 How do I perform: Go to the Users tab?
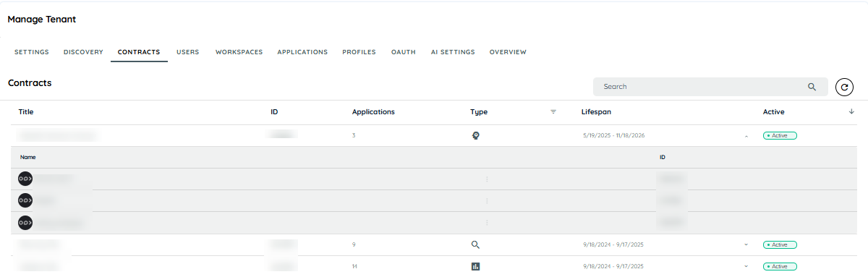pyautogui.click(x=188, y=52)
